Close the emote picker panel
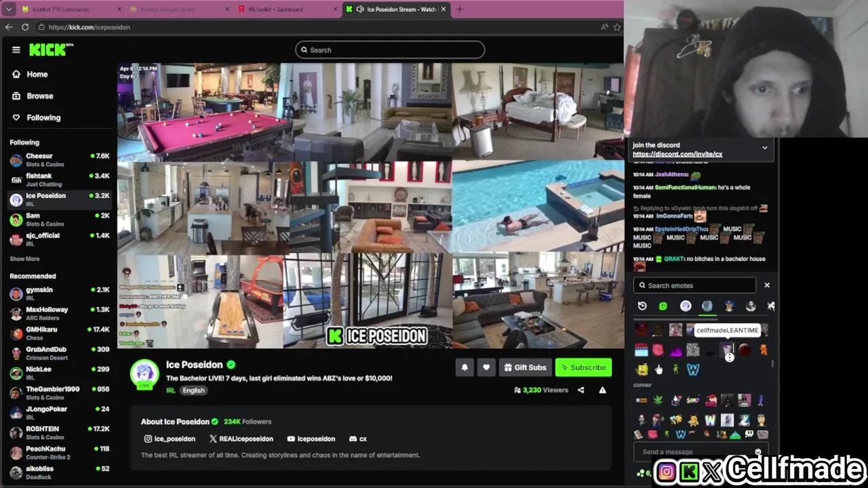Image resolution: width=868 pixels, height=488 pixels. (767, 285)
